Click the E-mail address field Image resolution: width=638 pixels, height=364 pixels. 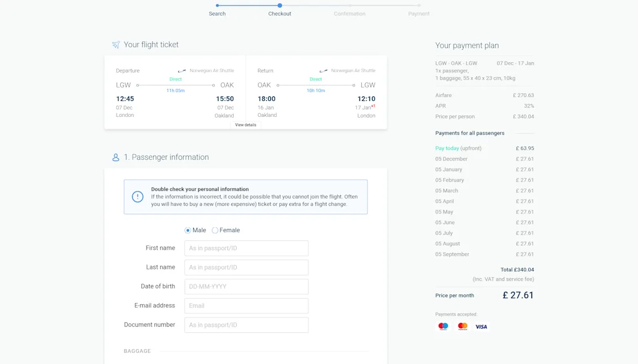pyautogui.click(x=246, y=306)
